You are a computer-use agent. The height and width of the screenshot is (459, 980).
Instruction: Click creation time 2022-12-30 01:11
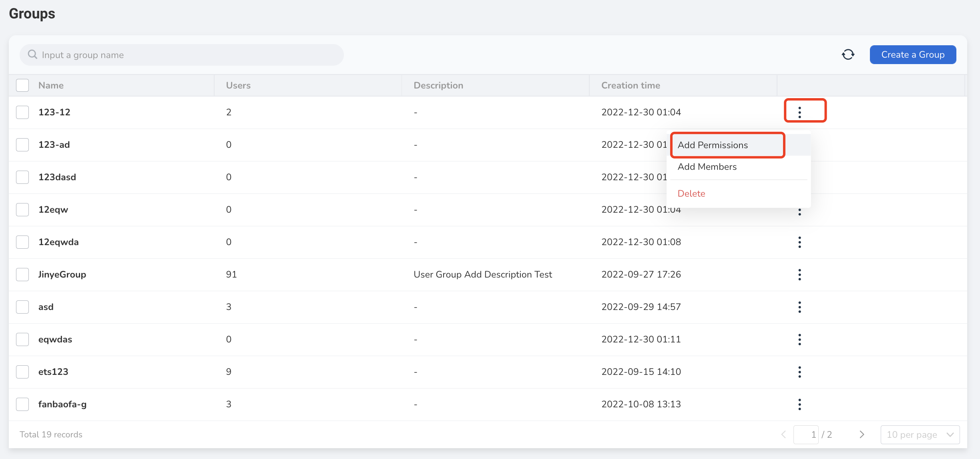[641, 339]
